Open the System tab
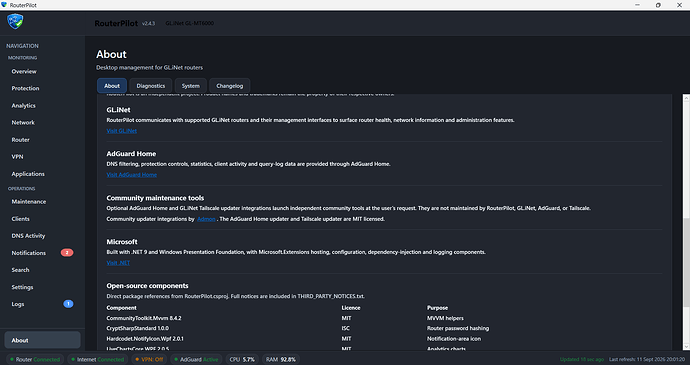 pyautogui.click(x=191, y=86)
